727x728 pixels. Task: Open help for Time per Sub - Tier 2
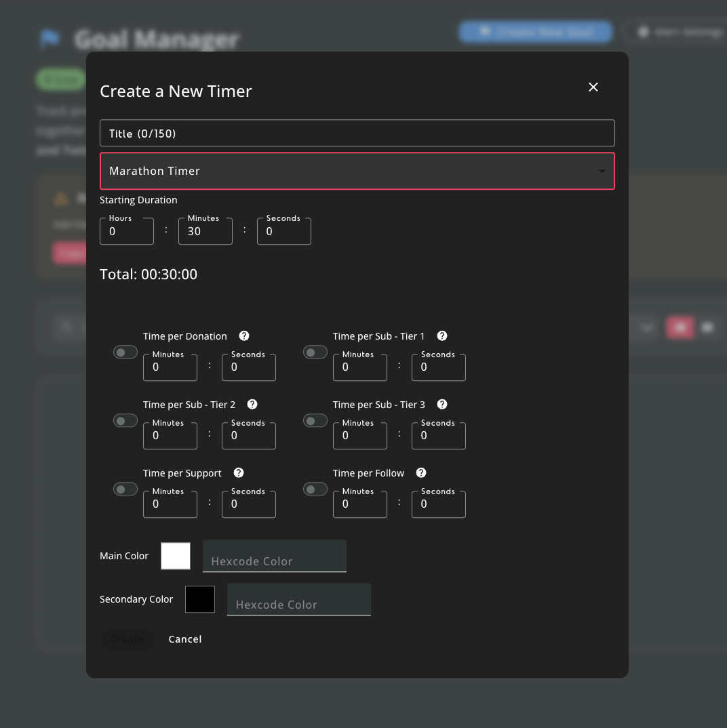click(252, 405)
